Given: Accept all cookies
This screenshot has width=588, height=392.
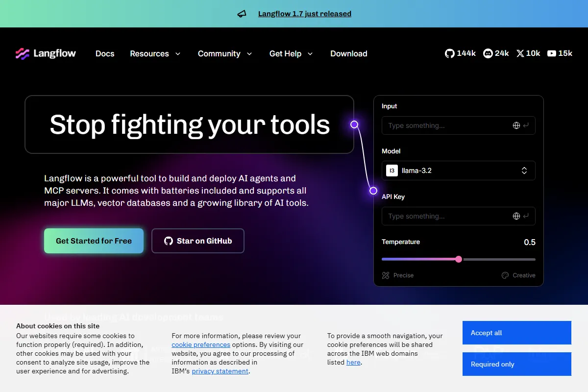Looking at the screenshot, I should tap(516, 333).
